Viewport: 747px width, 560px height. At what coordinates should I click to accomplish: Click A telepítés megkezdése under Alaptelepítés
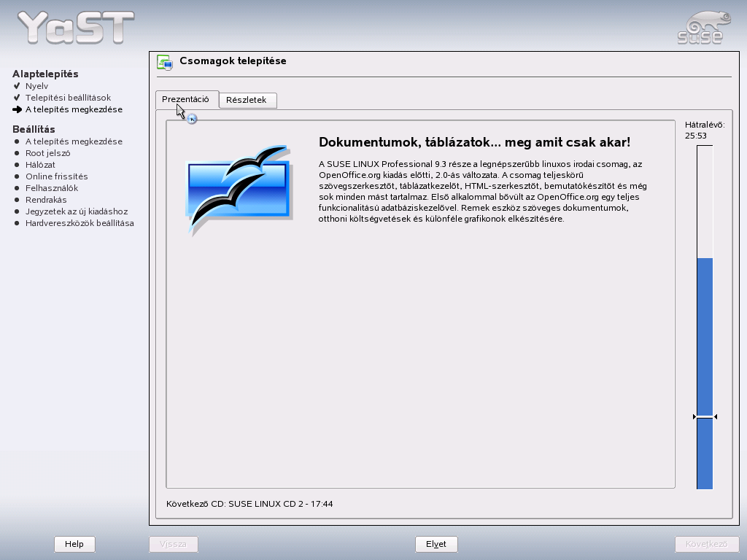coord(74,109)
